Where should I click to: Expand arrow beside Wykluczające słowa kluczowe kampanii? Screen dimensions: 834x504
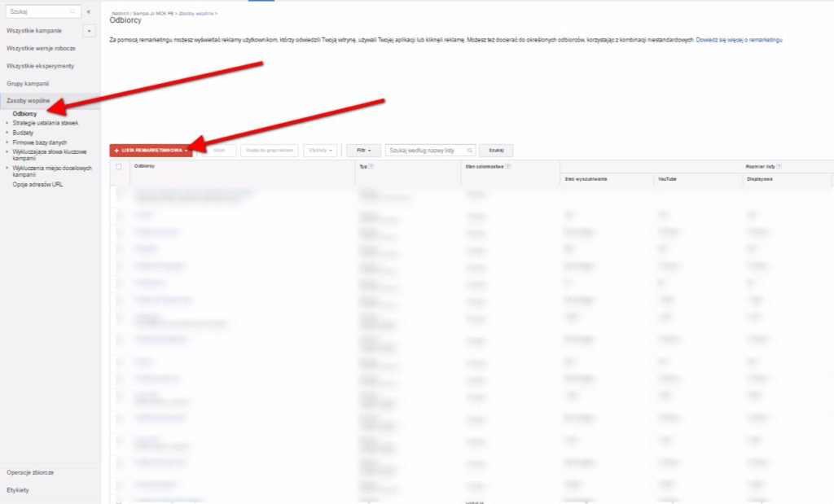(x=7, y=151)
